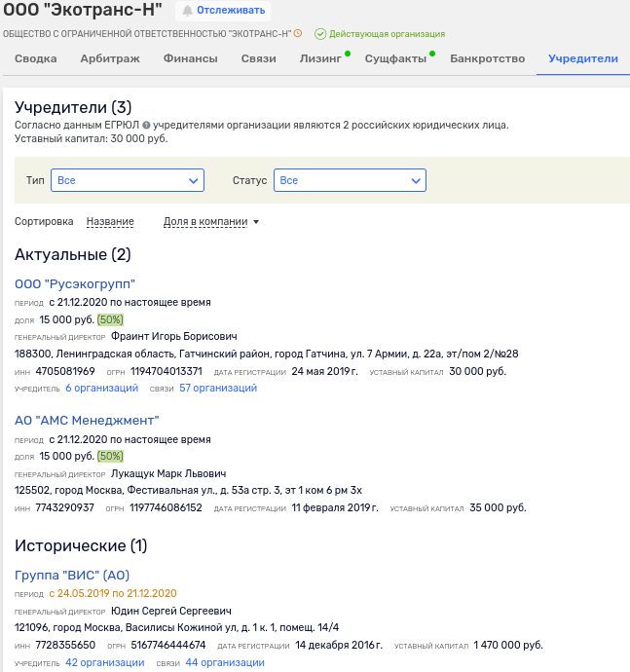Click the orange clock icon after the full name

tap(298, 33)
